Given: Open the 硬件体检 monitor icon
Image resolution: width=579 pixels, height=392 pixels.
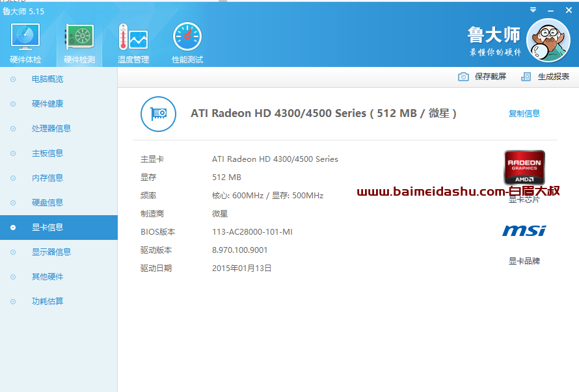Looking at the screenshot, I should (x=25, y=36).
